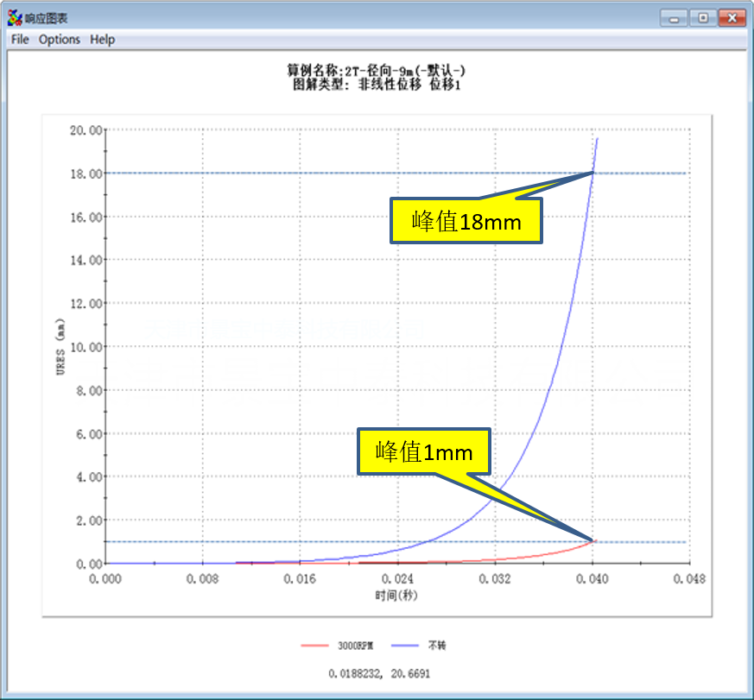
Task: Select the 峰值18mm yellow callout
Action: 466,222
